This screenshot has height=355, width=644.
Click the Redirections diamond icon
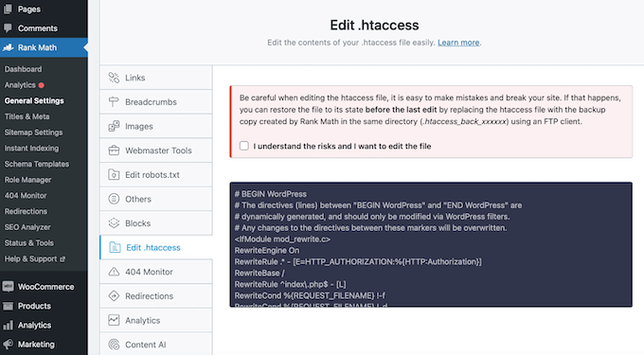point(114,296)
